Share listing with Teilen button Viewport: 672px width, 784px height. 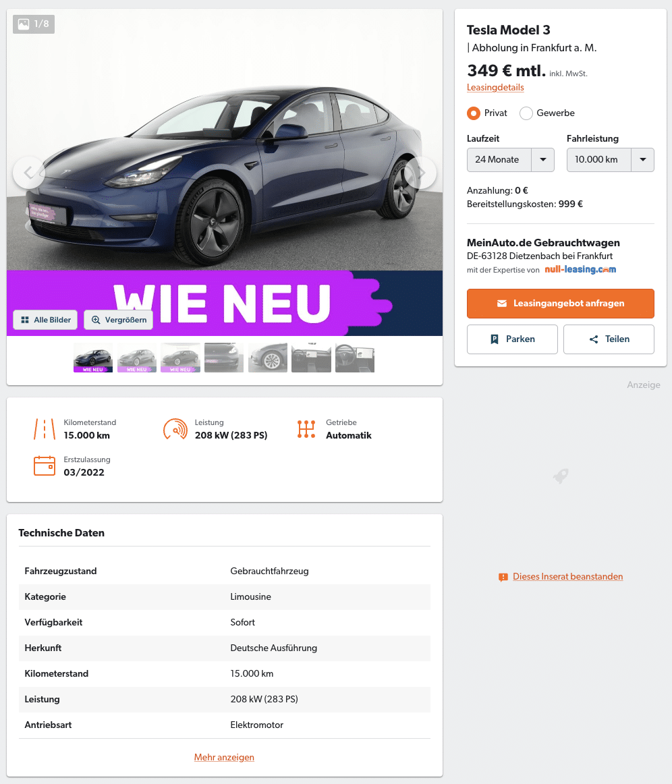(x=609, y=339)
